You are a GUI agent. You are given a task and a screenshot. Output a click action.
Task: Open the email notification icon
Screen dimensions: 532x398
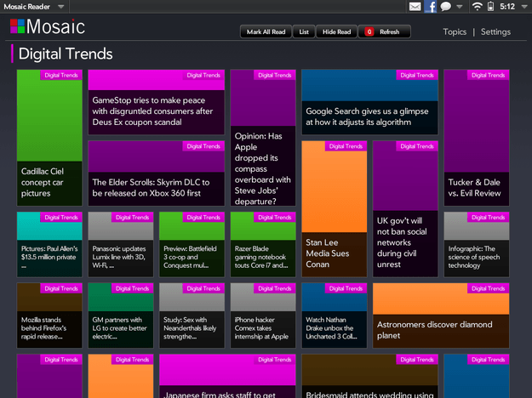click(415, 7)
